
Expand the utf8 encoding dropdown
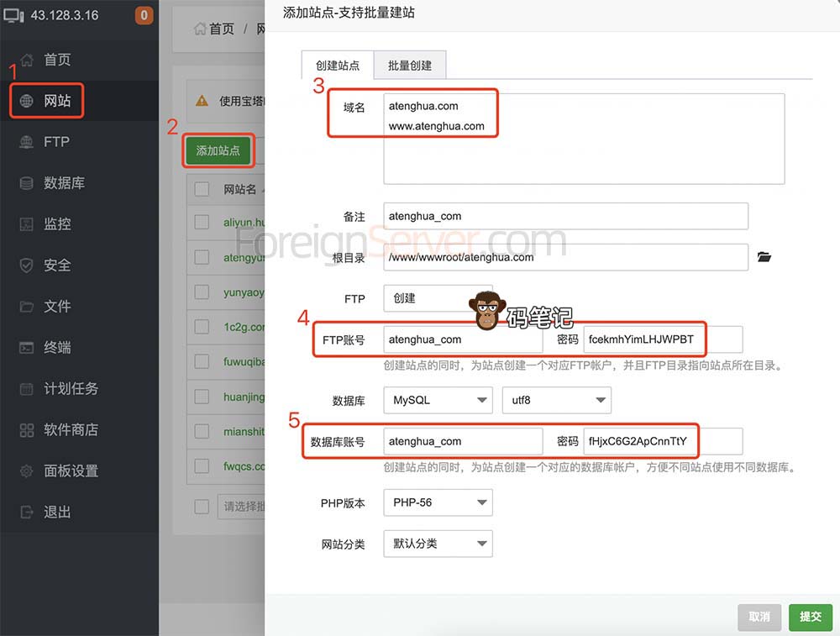[x=556, y=400]
